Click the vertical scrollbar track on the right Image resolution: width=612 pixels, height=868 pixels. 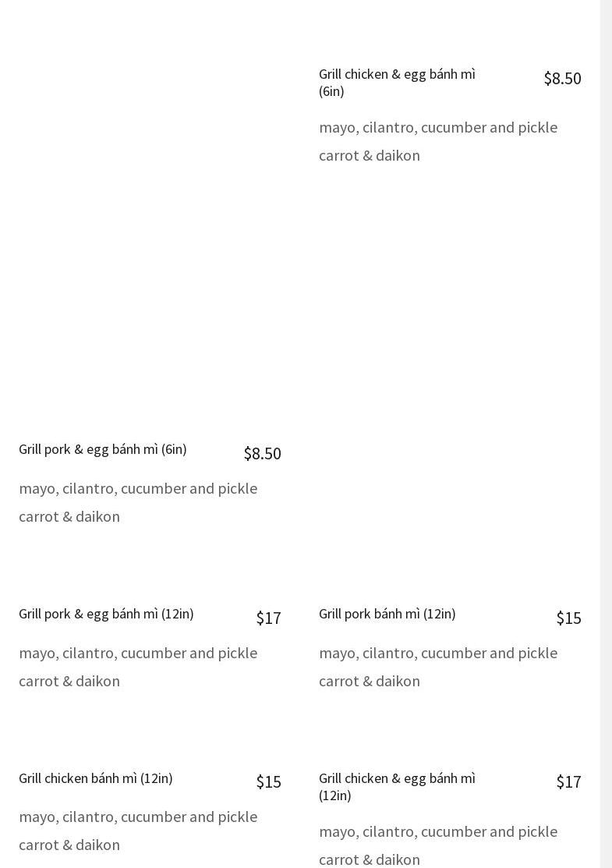606,434
